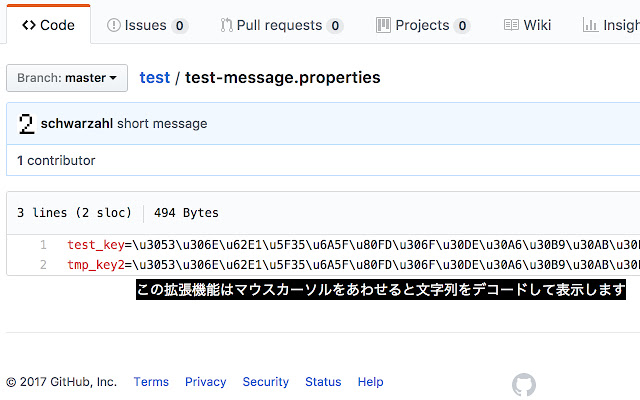Open the Security footer link
Viewport: 640px width, 400px height.
[266, 382]
